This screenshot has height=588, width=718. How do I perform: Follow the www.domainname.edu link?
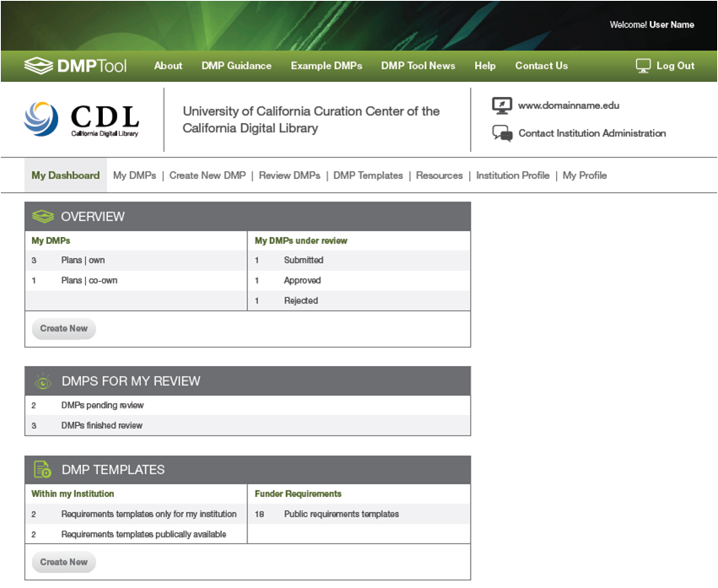pyautogui.click(x=568, y=106)
